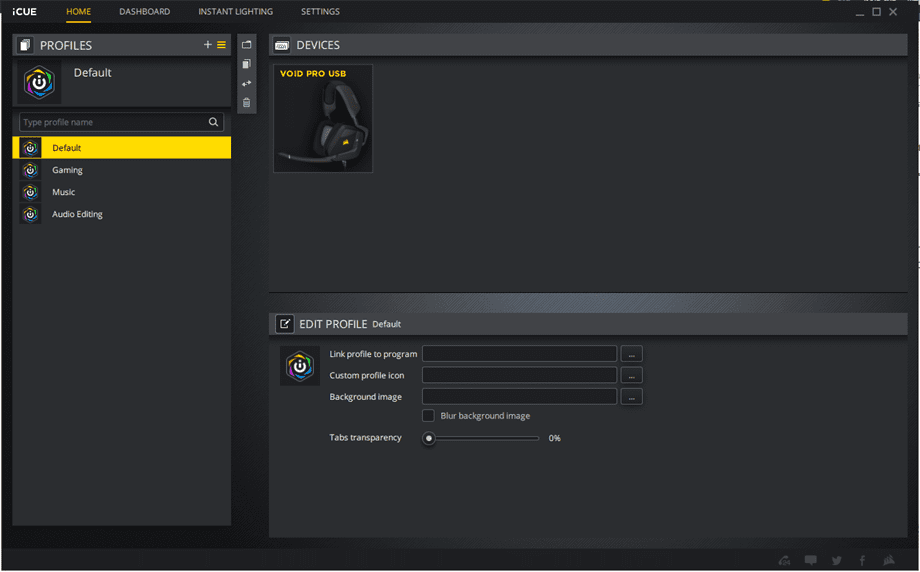Viewport: 920px width, 572px height.
Task: Browse for program to link profile
Action: click(631, 354)
